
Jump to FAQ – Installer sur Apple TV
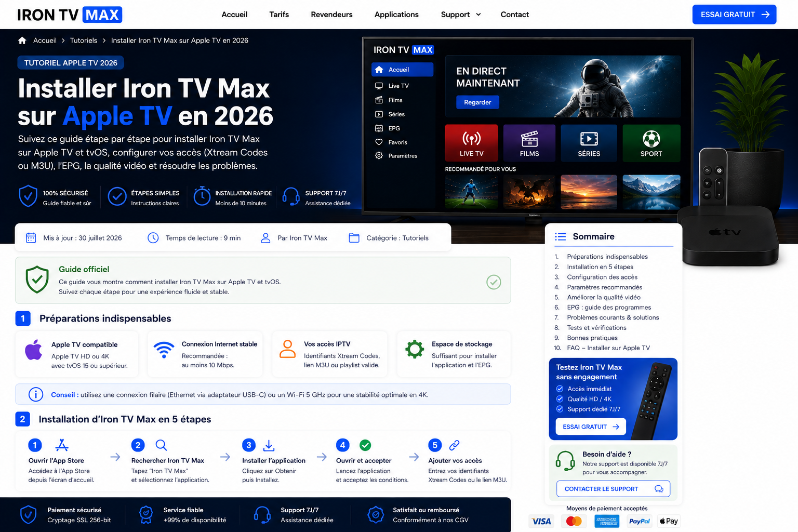pyautogui.click(x=608, y=348)
